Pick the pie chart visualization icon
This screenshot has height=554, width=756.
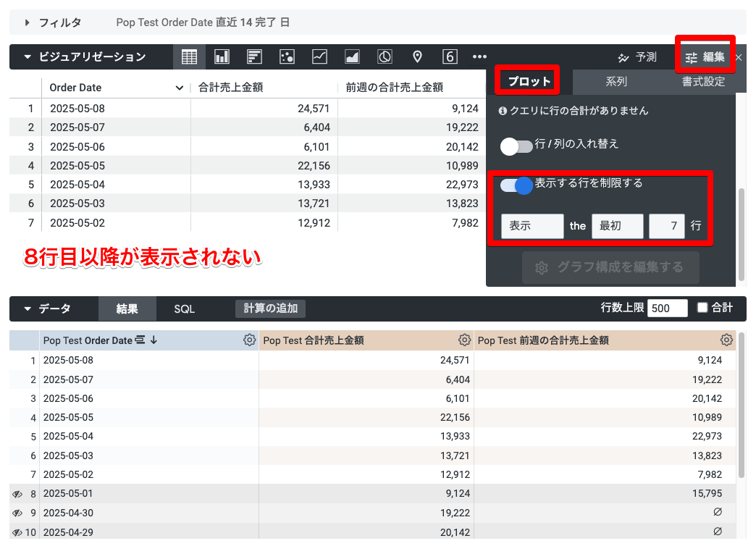coord(385,56)
